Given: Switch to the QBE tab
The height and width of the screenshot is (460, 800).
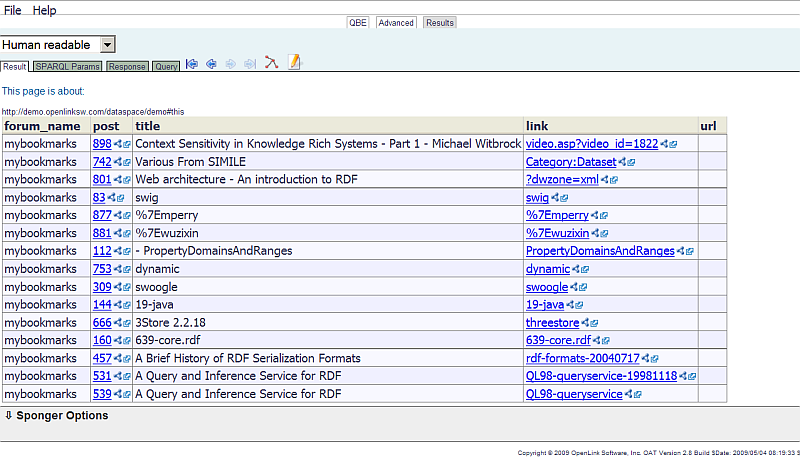Looking at the screenshot, I should pyautogui.click(x=358, y=23).
